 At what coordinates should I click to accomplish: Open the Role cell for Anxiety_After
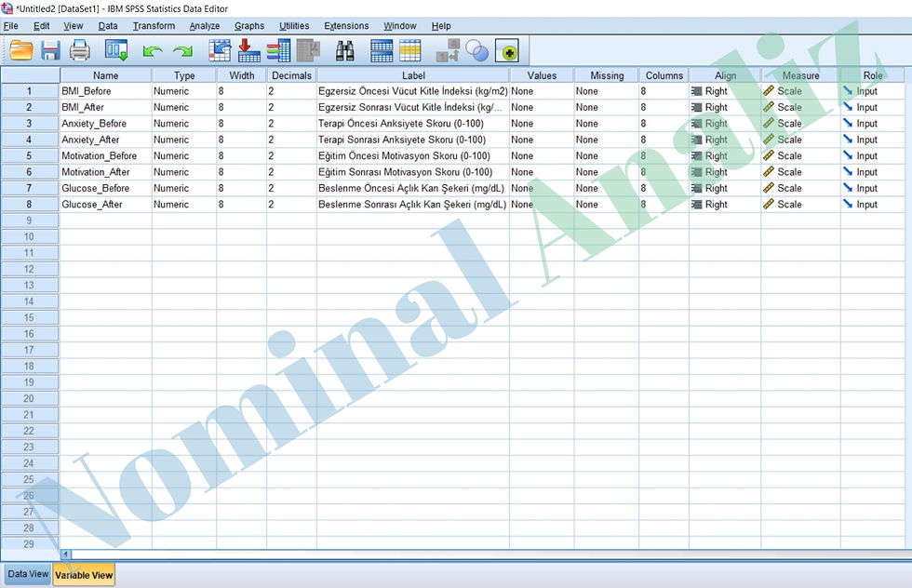pos(873,140)
